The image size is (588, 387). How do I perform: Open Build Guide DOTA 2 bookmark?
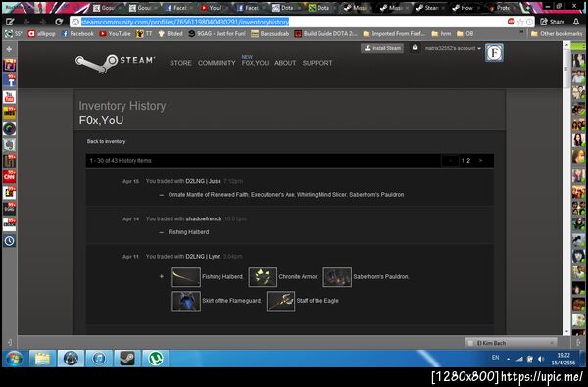[x=325, y=33]
